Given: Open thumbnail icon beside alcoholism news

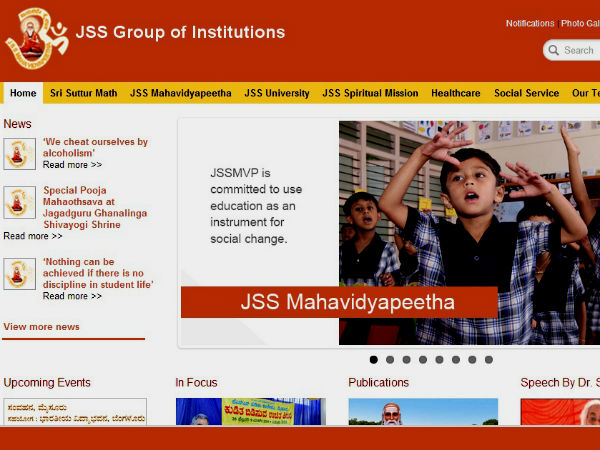Looking at the screenshot, I should pyautogui.click(x=19, y=154).
